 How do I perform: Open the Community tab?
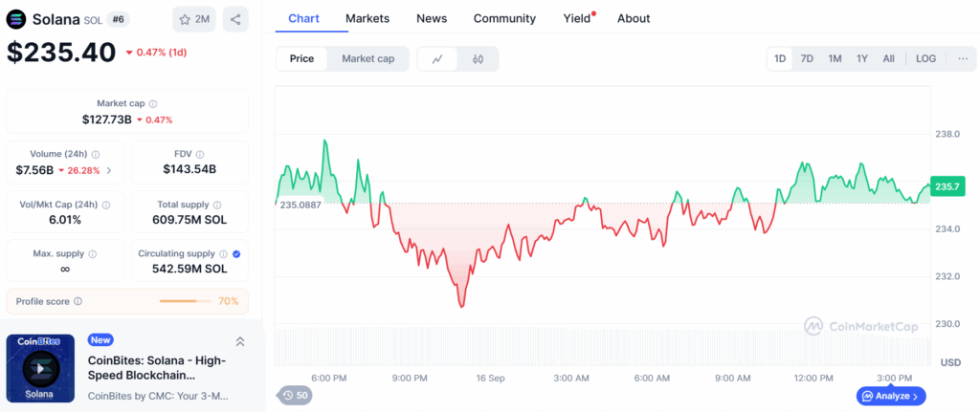coord(504,19)
